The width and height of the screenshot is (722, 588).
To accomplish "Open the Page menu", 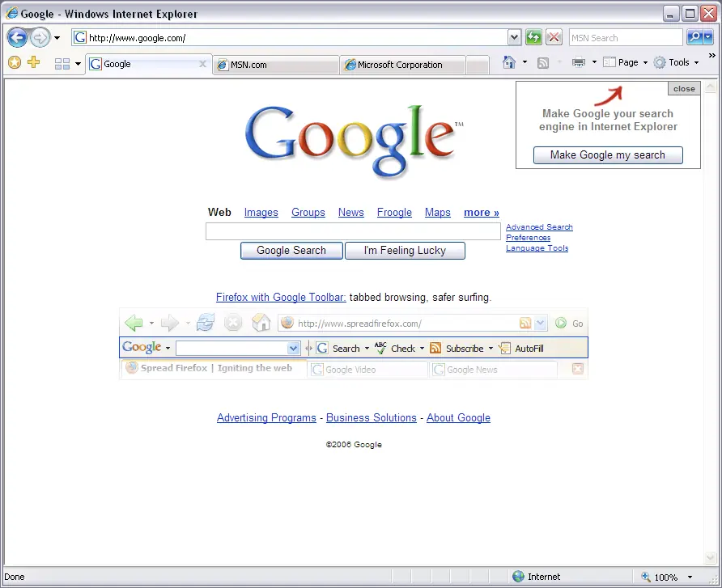I will [626, 62].
